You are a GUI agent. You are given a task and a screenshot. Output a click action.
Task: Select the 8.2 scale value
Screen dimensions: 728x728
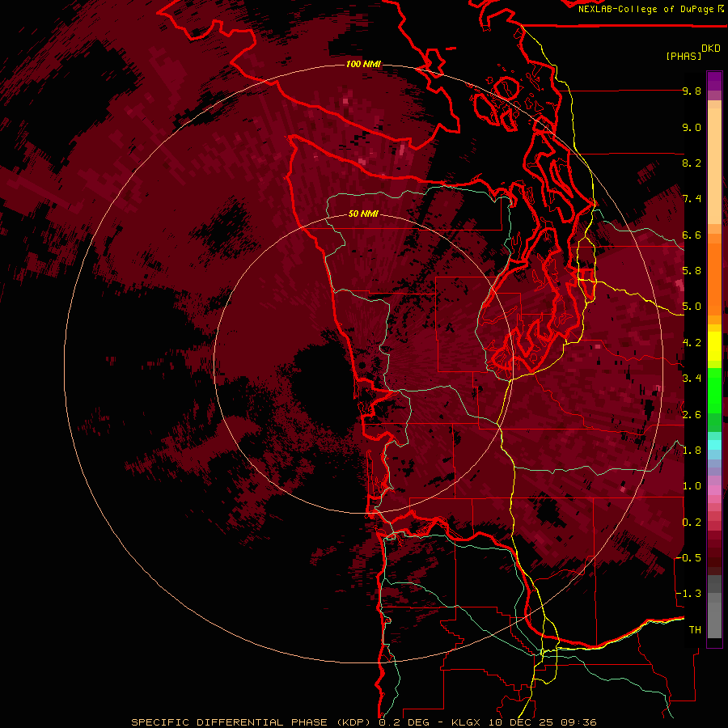pyautogui.click(x=692, y=163)
